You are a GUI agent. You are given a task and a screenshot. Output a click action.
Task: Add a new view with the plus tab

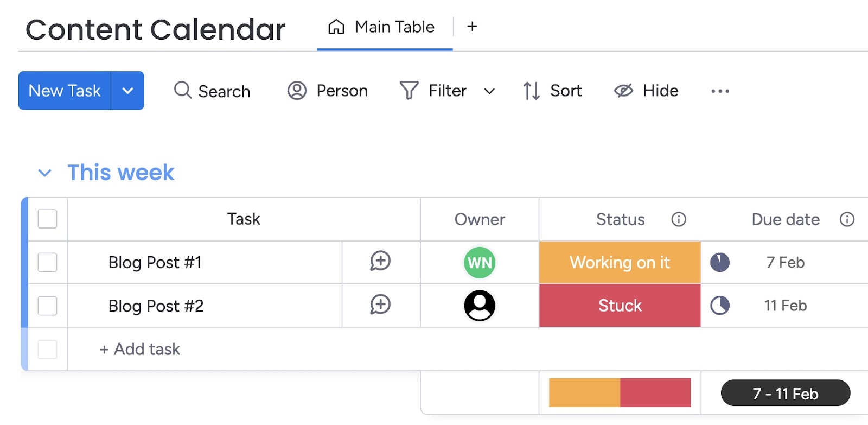471,27
